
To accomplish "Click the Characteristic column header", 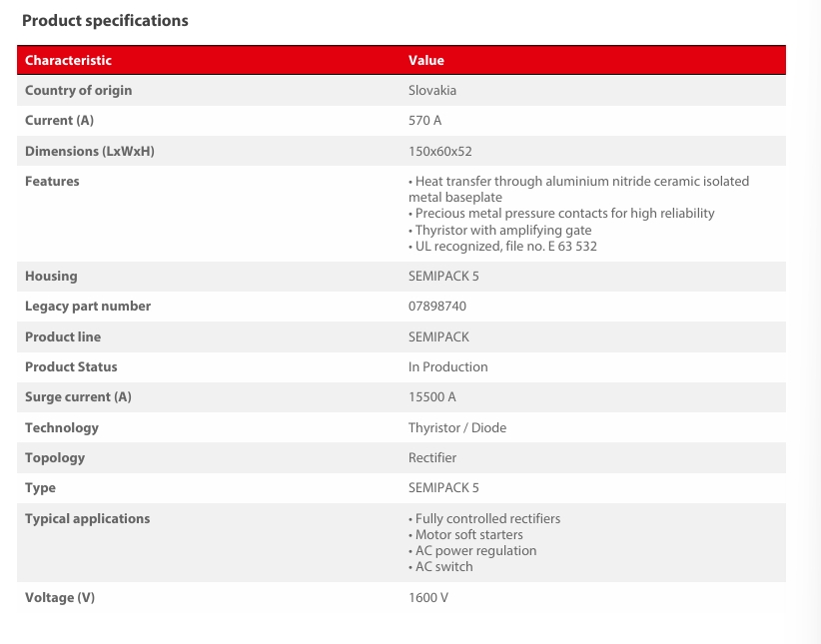I will pyautogui.click(x=68, y=60).
